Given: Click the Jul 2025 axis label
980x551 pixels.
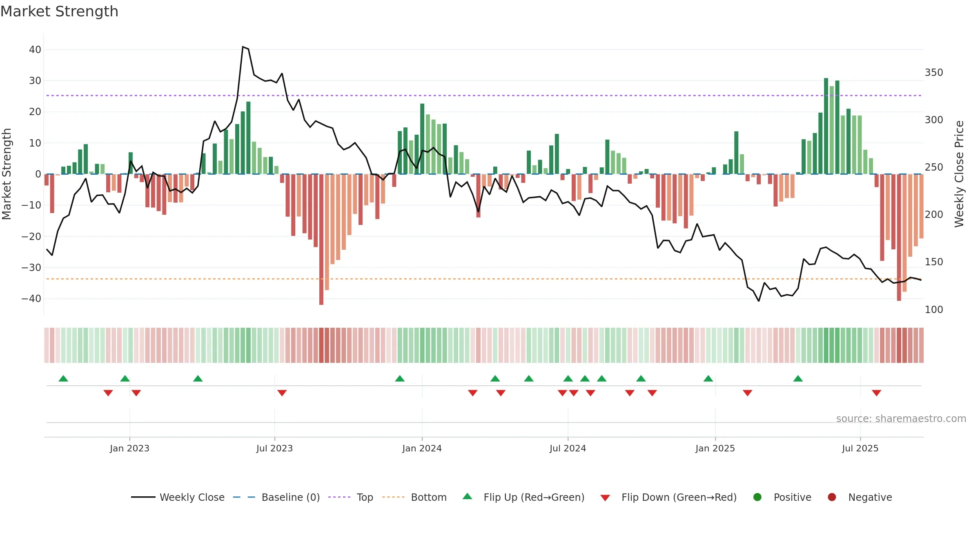Looking at the screenshot, I should point(860,448).
